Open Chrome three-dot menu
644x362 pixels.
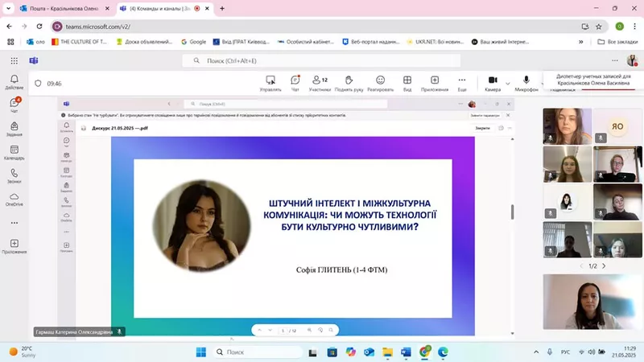[x=634, y=27]
